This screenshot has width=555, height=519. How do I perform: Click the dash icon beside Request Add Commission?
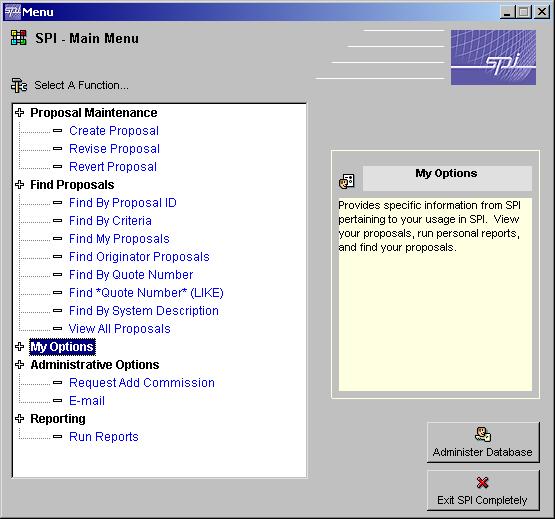click(57, 383)
